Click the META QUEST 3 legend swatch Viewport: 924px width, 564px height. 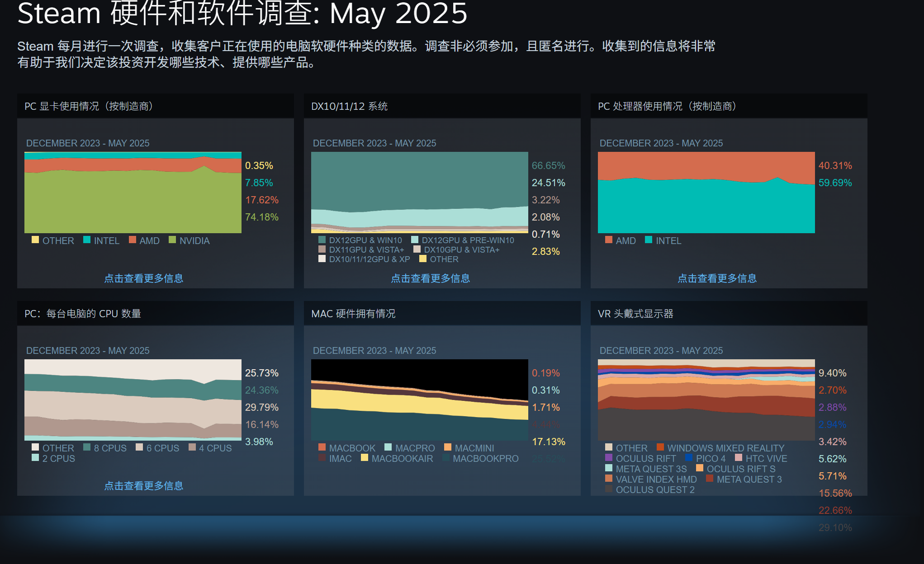[x=710, y=478]
